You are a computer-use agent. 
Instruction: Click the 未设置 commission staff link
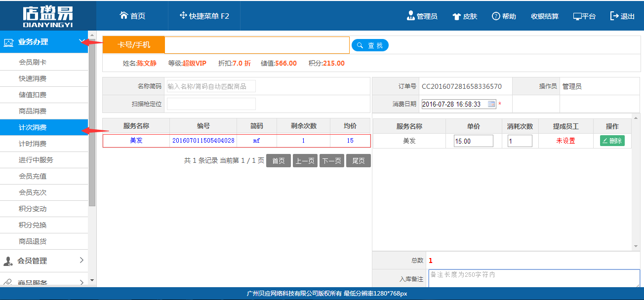(566, 141)
